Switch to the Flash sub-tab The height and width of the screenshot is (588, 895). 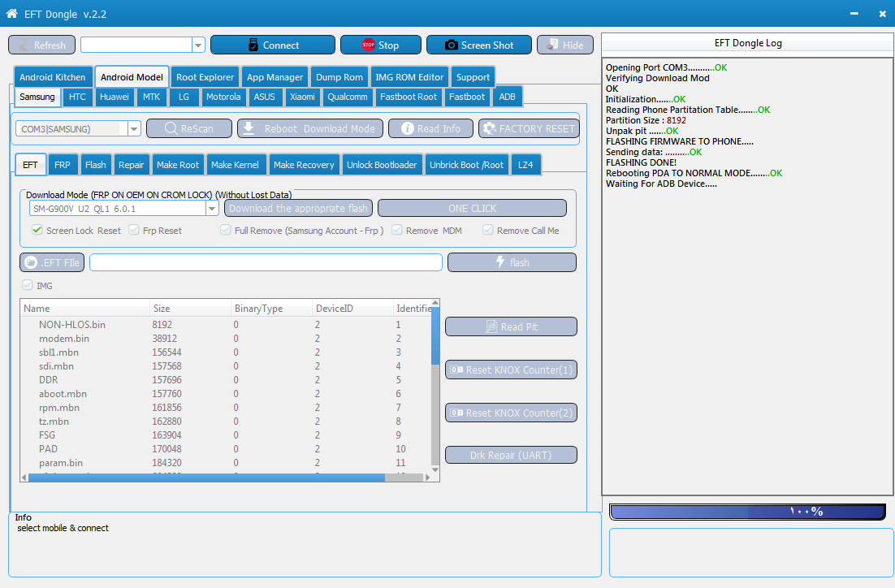pos(95,165)
